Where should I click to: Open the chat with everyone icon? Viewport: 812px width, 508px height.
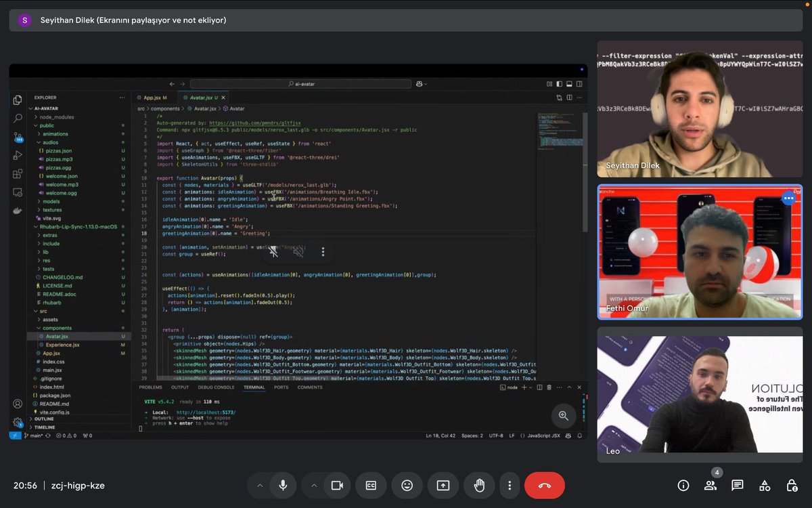tap(738, 485)
